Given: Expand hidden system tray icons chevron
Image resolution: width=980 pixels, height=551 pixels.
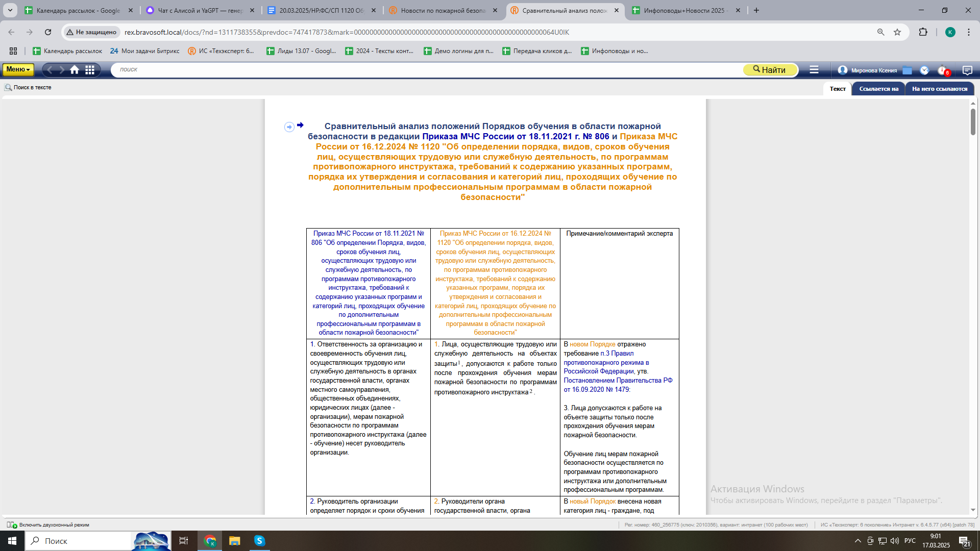Looking at the screenshot, I should [858, 541].
